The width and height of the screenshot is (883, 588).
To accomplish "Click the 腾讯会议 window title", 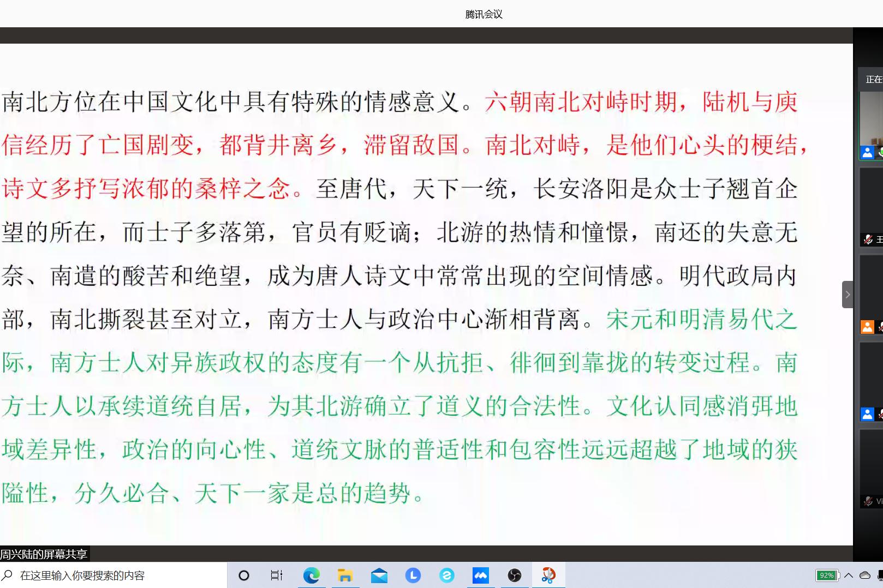I will (x=484, y=14).
